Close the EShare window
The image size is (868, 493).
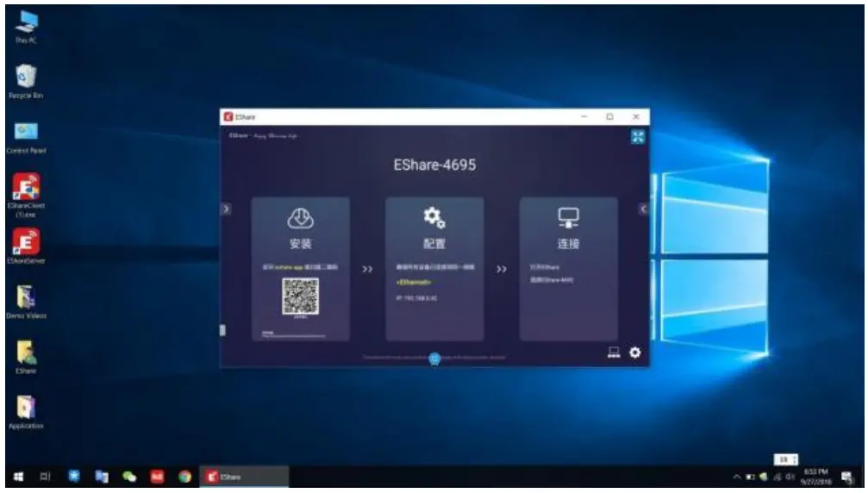coord(636,116)
